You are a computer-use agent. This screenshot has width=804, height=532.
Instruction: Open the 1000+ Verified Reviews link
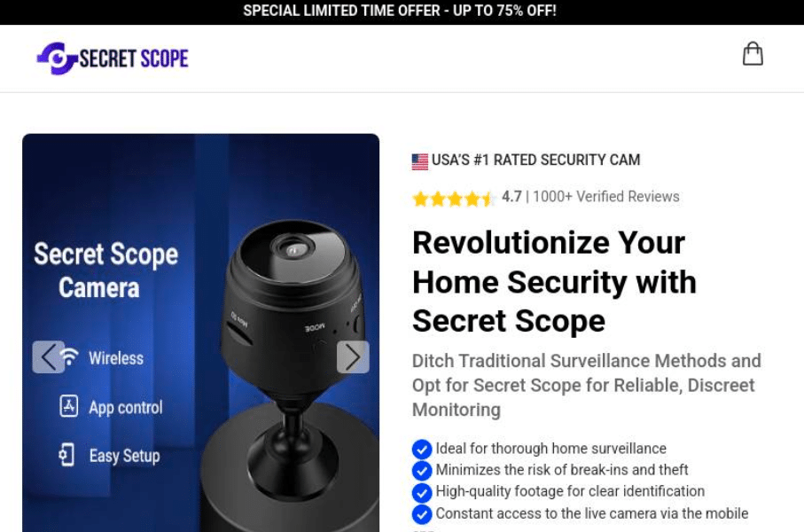[606, 197]
